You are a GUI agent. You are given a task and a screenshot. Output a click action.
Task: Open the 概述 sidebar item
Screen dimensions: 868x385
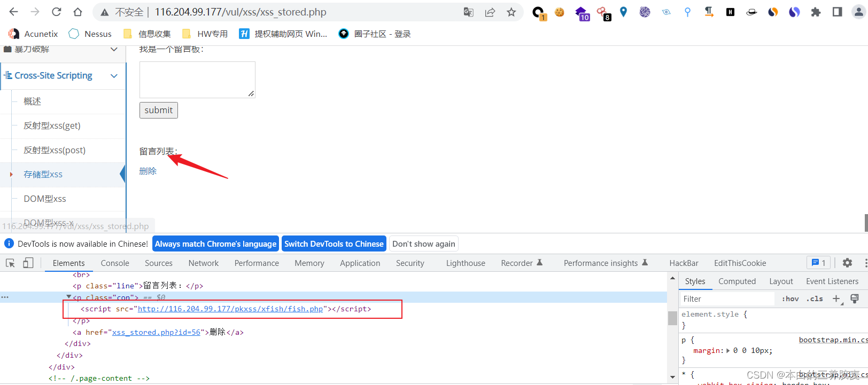pos(32,101)
